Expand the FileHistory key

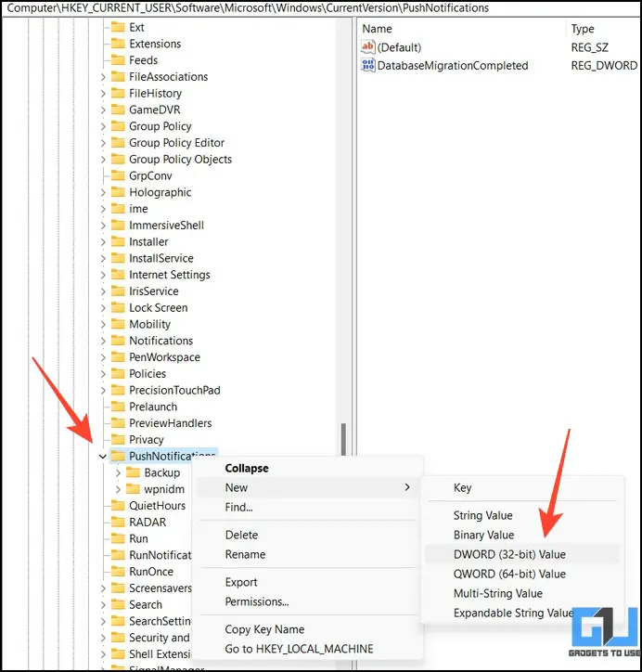[103, 94]
